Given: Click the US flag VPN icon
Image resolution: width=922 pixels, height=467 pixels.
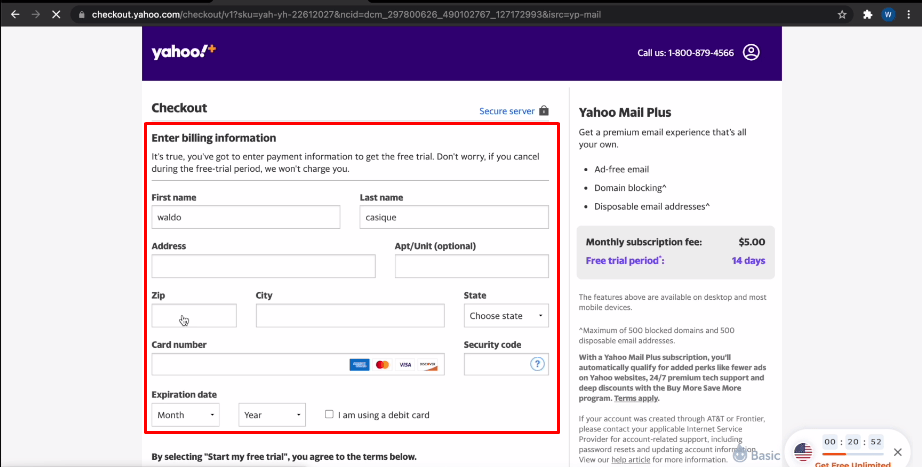Looking at the screenshot, I should 803,452.
